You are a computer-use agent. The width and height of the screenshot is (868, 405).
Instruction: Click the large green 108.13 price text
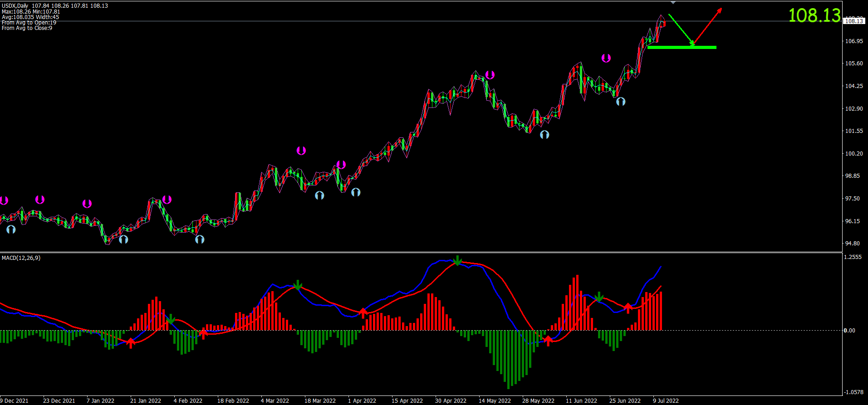[x=814, y=15]
